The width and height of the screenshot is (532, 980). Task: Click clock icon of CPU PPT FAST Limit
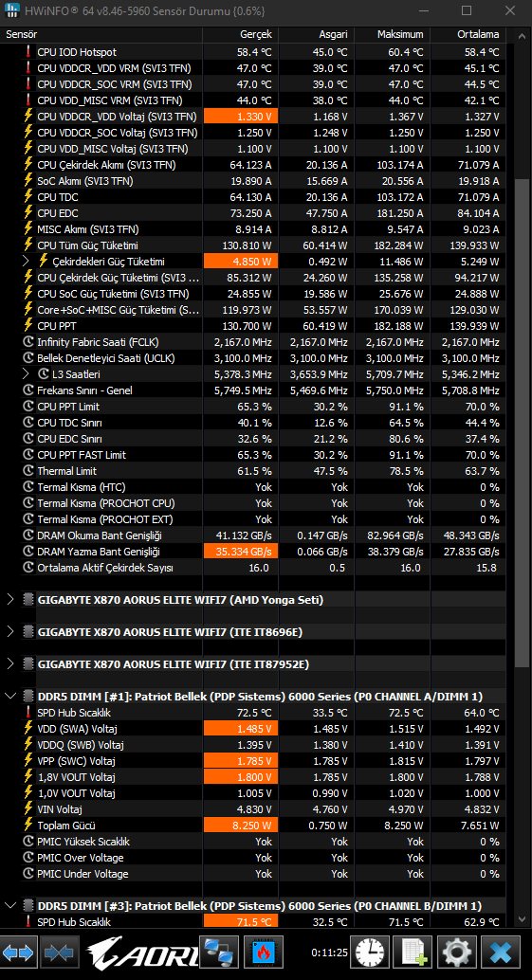click(x=28, y=454)
